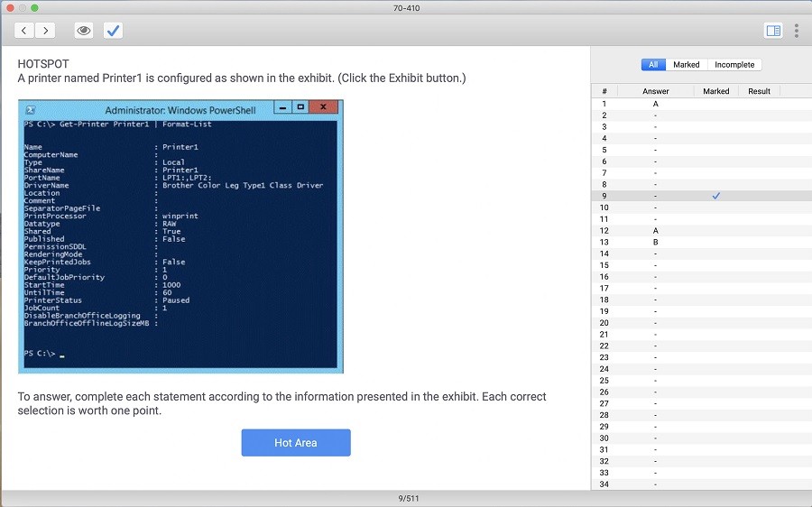Mark question with the checkmark button
The image size is (812, 507).
pyautogui.click(x=113, y=31)
